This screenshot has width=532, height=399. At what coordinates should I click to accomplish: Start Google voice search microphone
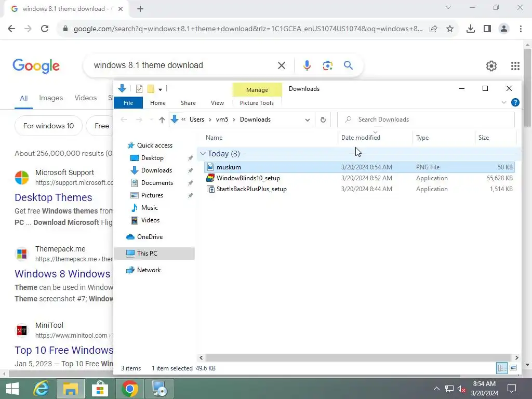(x=307, y=65)
